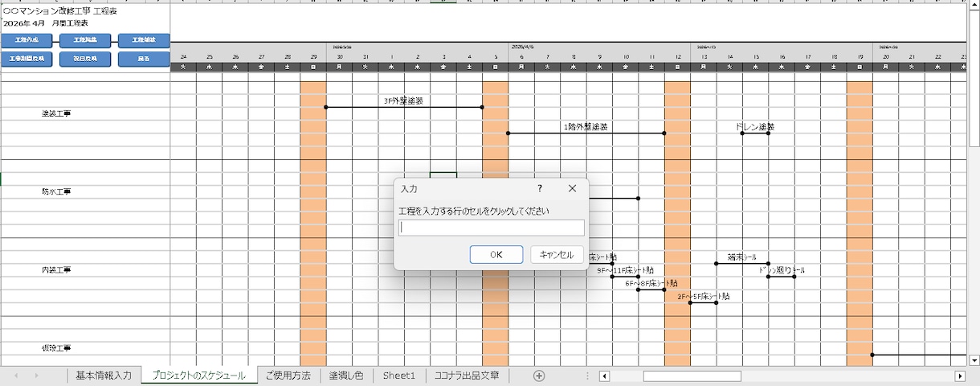Viewport: 980px width, 386px height.
Task: Click the date 31 header cell
Action: coord(365,57)
